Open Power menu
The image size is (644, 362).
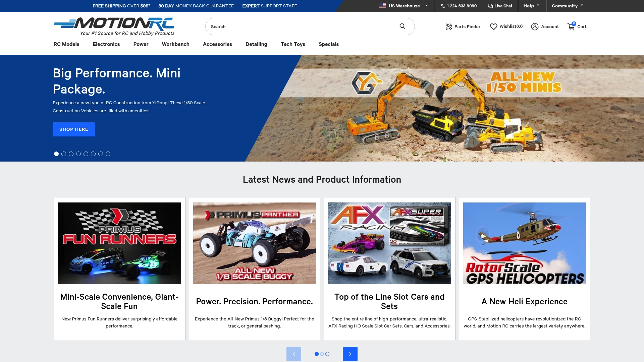coord(141,44)
